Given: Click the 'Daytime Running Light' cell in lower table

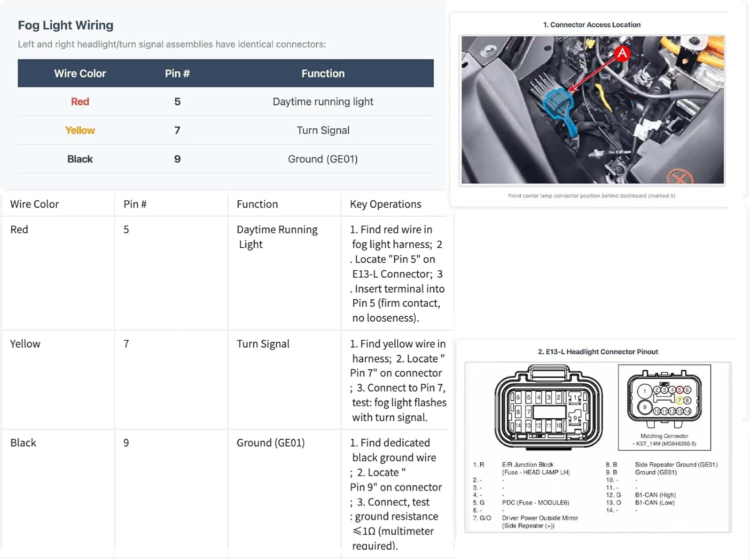Looking at the screenshot, I should click(x=277, y=237).
